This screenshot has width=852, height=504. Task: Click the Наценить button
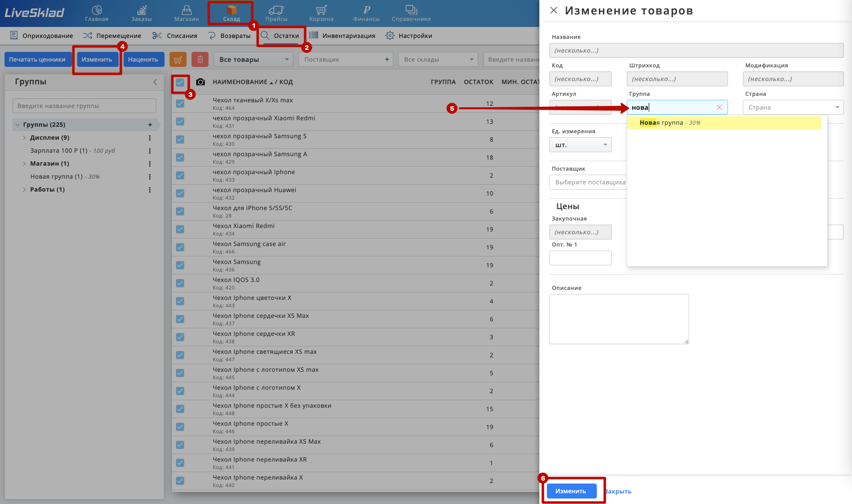(x=143, y=59)
